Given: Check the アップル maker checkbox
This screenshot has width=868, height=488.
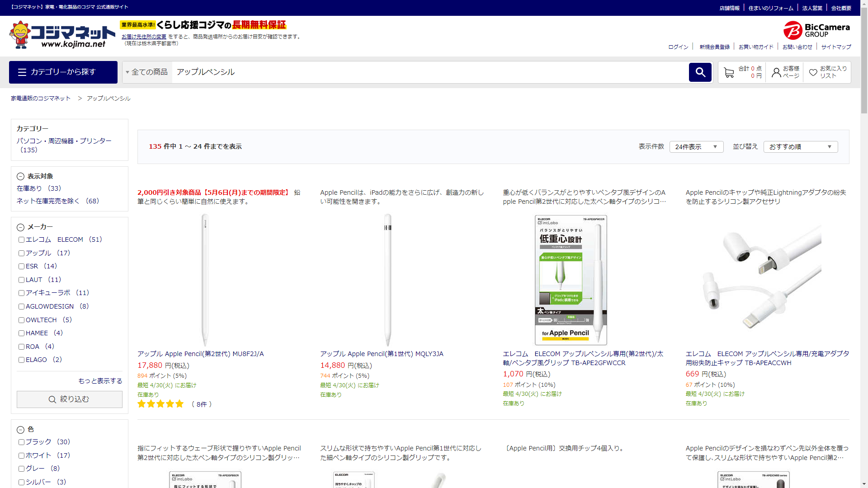Looking at the screenshot, I should (21, 253).
